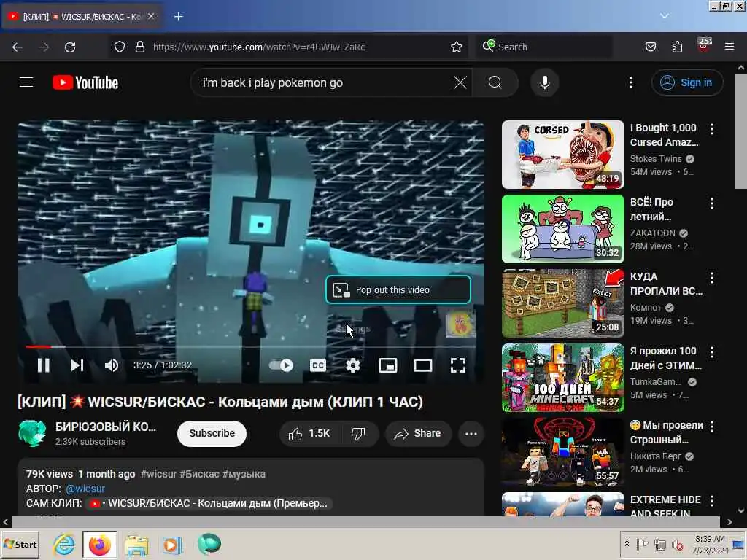This screenshot has width=747, height=560.
Task: Open I Bought 1,000 Cursed video thumbnail
Action: [562, 155]
